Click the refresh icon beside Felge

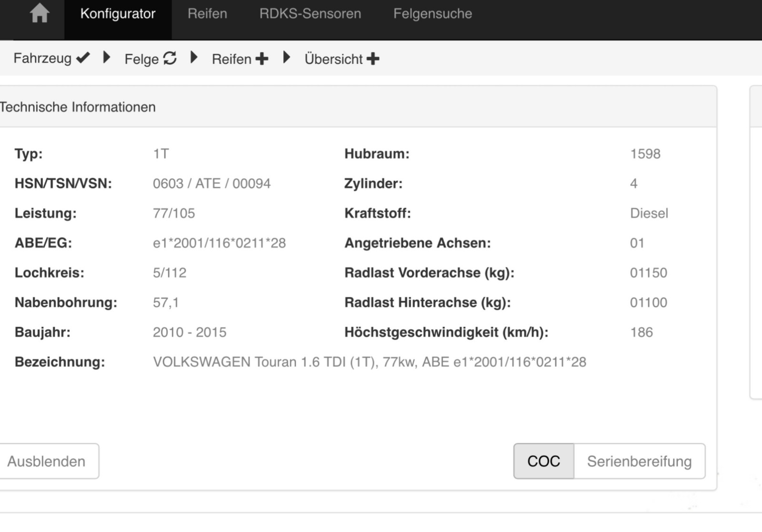click(x=170, y=59)
